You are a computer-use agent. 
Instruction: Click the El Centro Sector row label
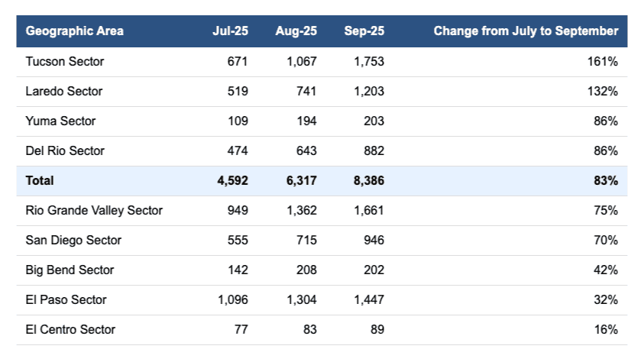click(70, 329)
